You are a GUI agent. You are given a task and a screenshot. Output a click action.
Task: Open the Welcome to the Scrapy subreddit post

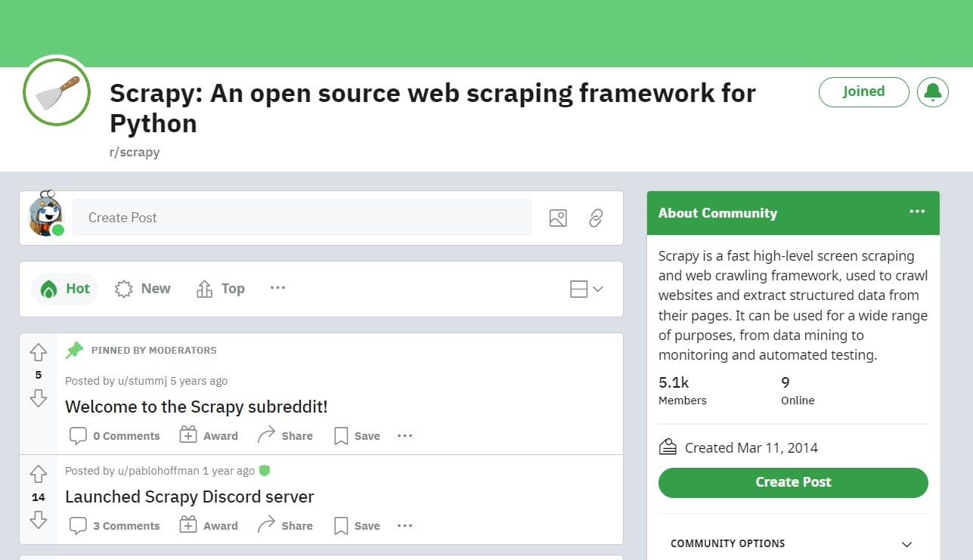click(x=197, y=407)
